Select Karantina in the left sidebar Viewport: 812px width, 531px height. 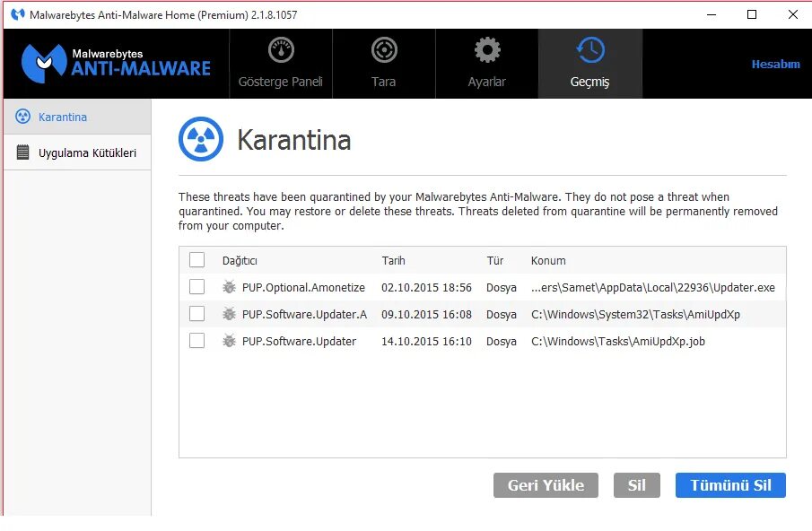77,117
